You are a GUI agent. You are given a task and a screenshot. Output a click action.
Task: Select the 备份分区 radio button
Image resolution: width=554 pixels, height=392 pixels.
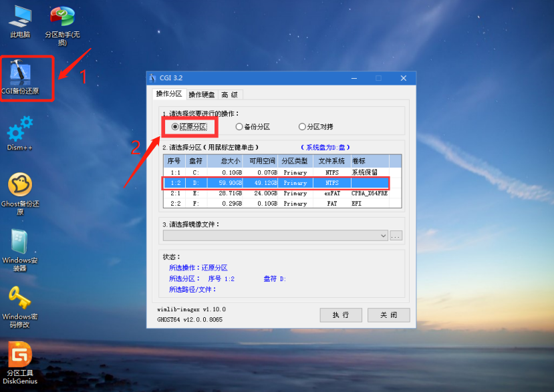pyautogui.click(x=239, y=126)
